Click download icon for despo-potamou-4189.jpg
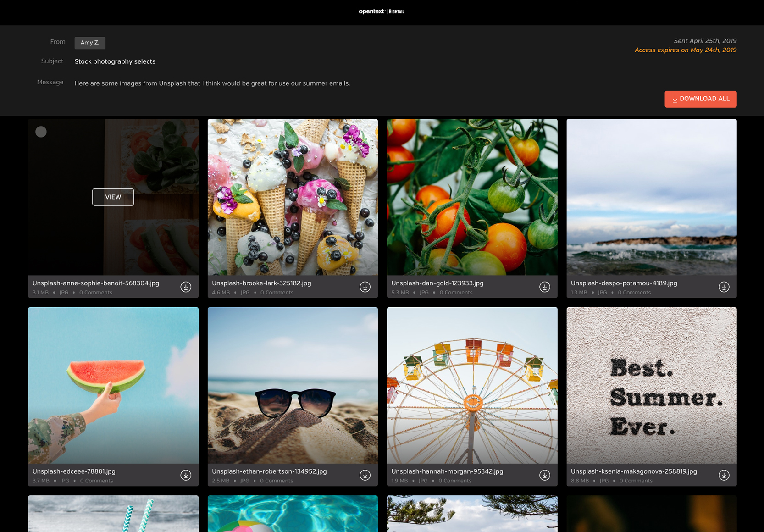 pos(724,287)
